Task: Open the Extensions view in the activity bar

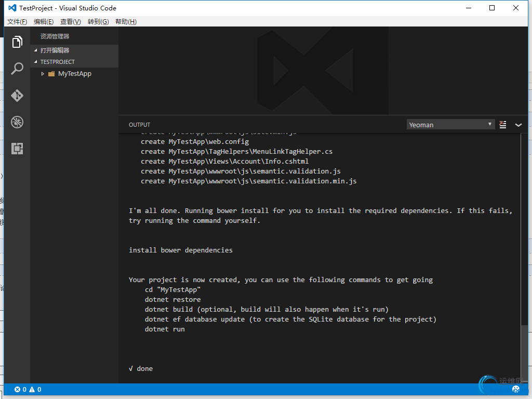Action: (17, 149)
